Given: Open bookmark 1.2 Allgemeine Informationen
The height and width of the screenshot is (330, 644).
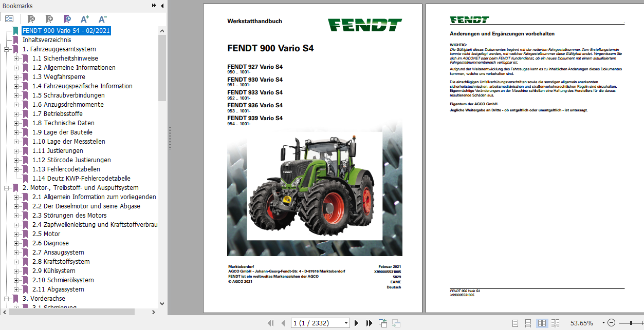Looking at the screenshot, I should pos(73,68).
